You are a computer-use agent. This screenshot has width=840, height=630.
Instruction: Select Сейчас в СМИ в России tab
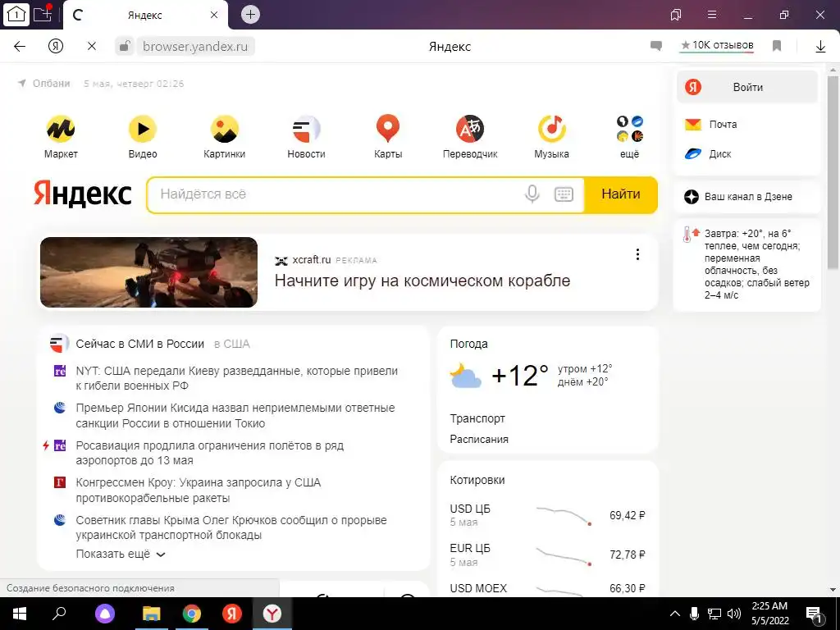pyautogui.click(x=139, y=344)
